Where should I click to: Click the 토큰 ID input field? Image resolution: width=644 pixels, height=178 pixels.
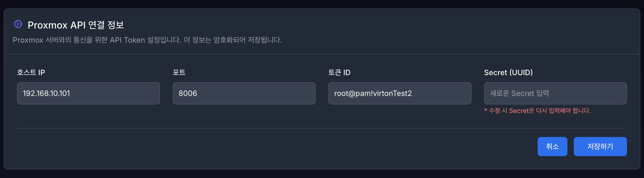tap(399, 93)
